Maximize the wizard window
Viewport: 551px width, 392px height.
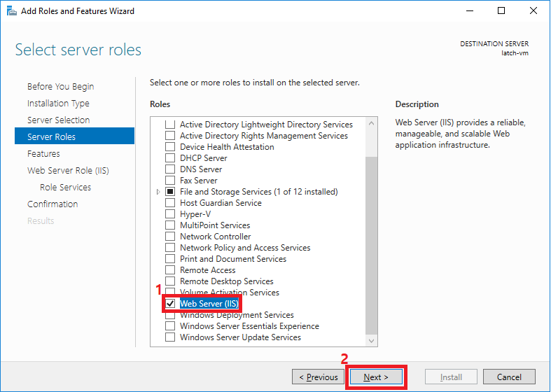pos(501,11)
